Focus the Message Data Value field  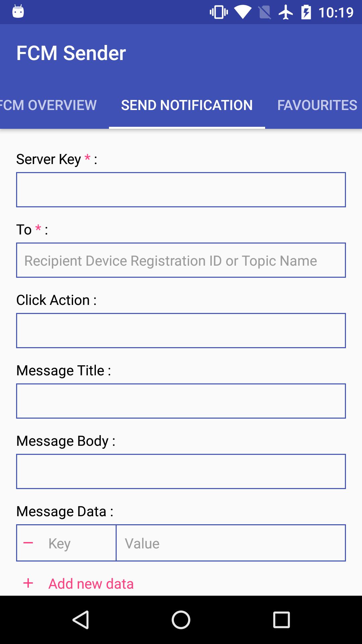click(x=231, y=543)
